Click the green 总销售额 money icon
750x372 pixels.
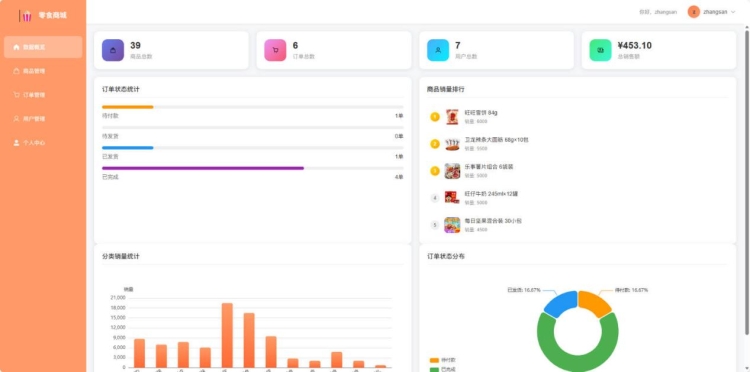600,50
